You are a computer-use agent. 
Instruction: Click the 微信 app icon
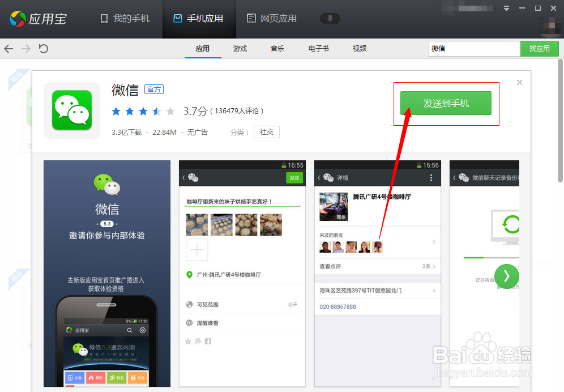click(x=72, y=110)
